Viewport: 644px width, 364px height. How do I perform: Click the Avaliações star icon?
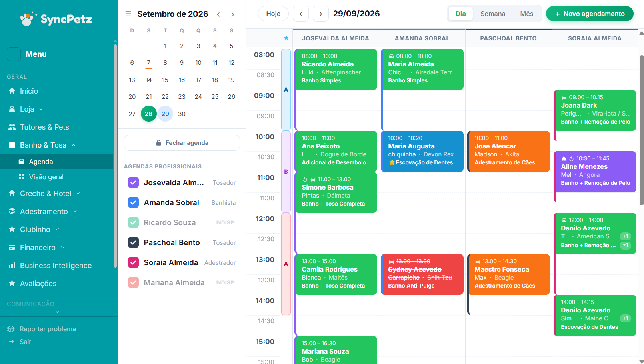12,283
